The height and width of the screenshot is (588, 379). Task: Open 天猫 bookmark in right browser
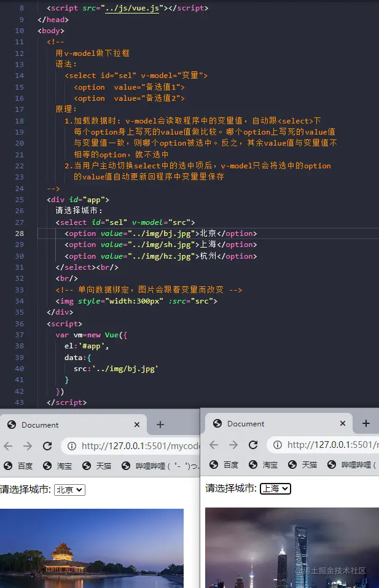point(303,465)
